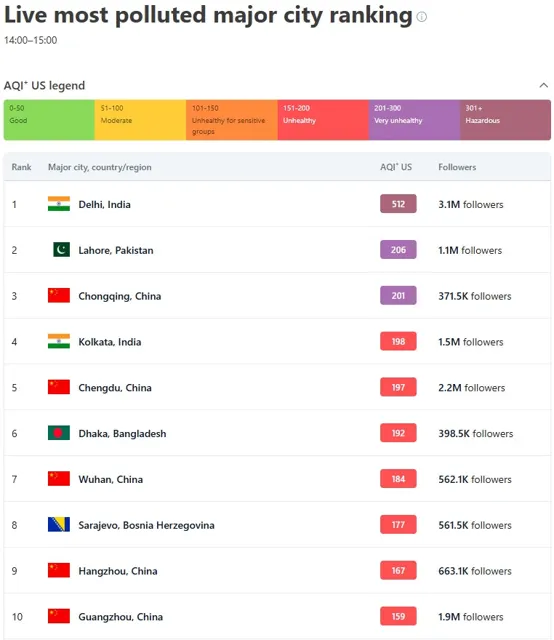Click the 198 AQI badge for Kolkata
Viewport: 554px width, 640px height.
pyautogui.click(x=398, y=341)
